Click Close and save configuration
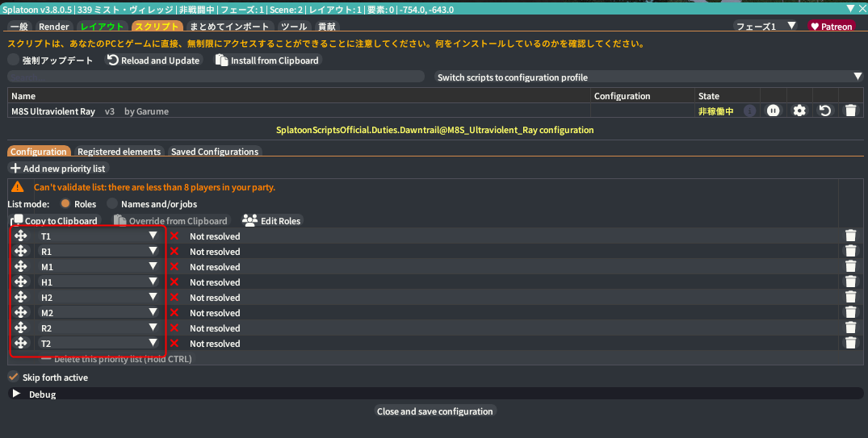Viewport: 868px width, 438px height. click(x=434, y=411)
